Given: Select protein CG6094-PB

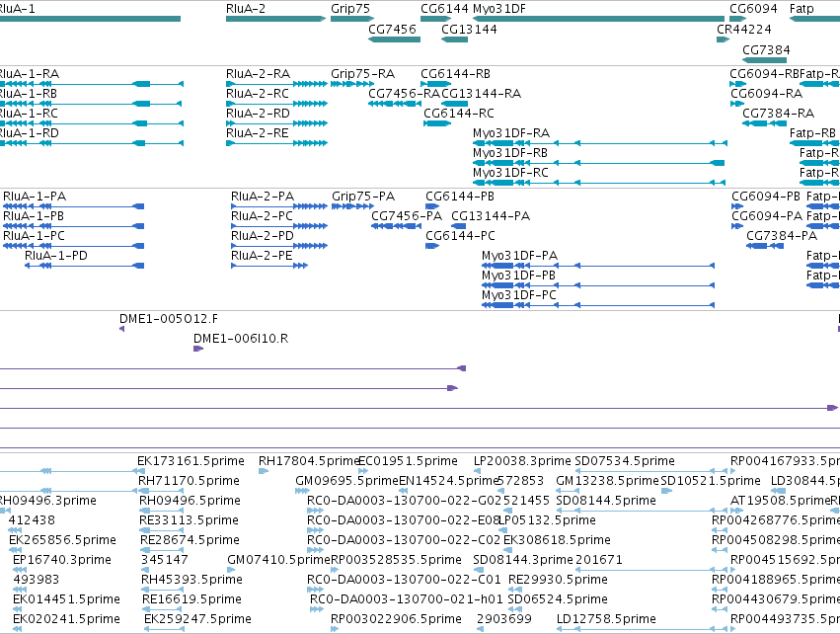Looking at the screenshot, I should pyautogui.click(x=766, y=197).
